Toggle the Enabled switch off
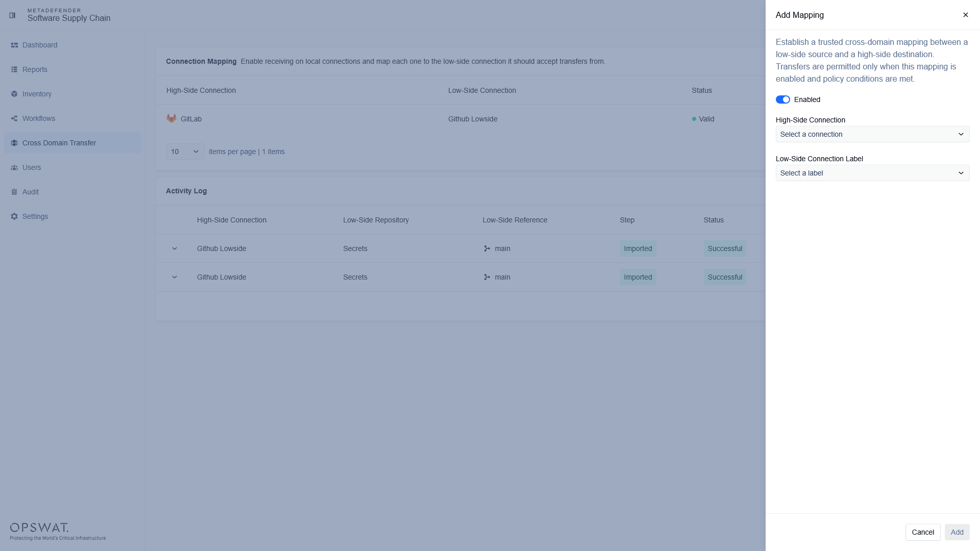The width and height of the screenshot is (980, 551). (x=782, y=100)
